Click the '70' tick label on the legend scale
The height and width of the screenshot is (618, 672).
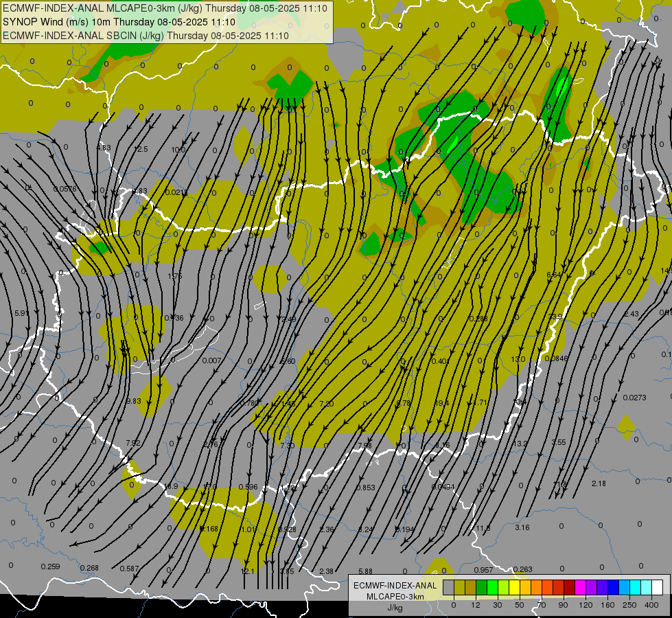pos(542,605)
